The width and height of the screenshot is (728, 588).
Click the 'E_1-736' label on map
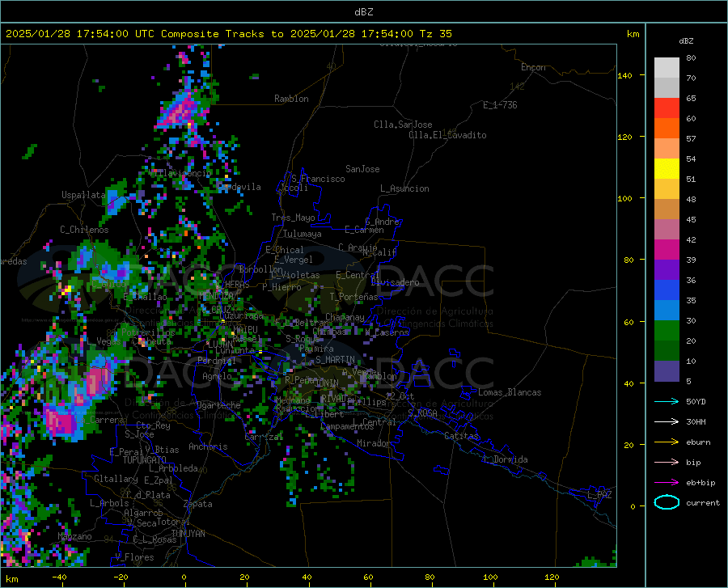[x=500, y=105]
